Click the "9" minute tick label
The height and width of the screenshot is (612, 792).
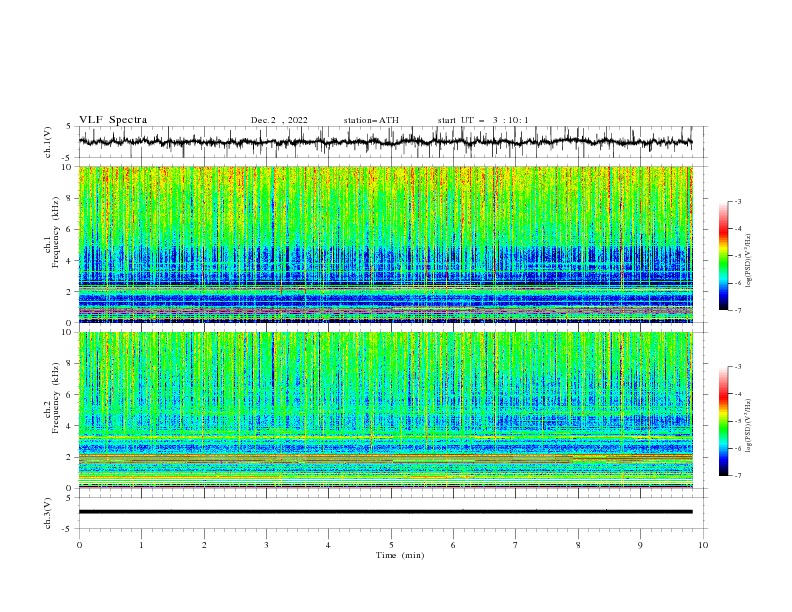point(640,545)
